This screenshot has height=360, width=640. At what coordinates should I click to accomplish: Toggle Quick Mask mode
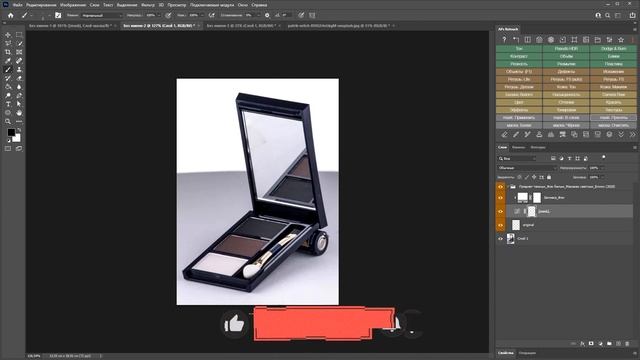[x=8, y=149]
